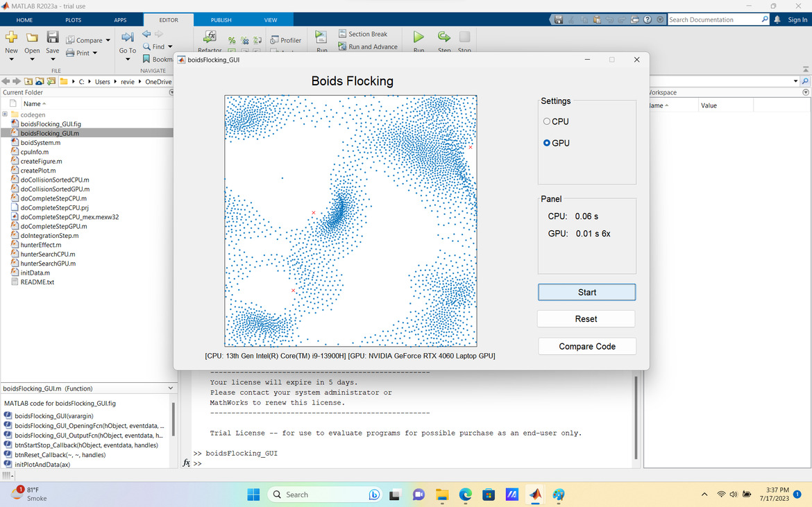Click the Bookmark icon in NAVIGATE section
Viewport: 812px width, 507px height.
coord(146,59)
